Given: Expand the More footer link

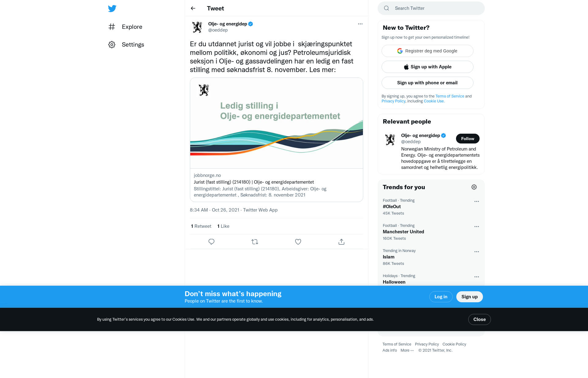Looking at the screenshot, I should click(407, 350).
